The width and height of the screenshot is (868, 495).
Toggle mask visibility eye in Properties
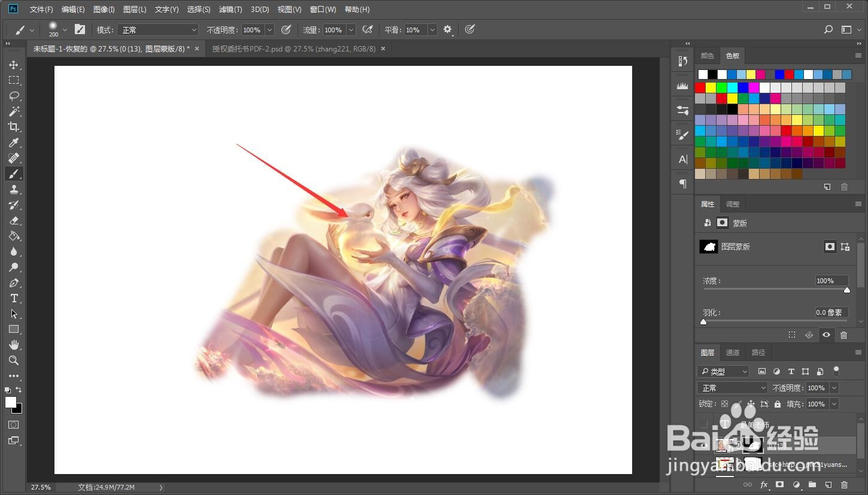point(826,335)
